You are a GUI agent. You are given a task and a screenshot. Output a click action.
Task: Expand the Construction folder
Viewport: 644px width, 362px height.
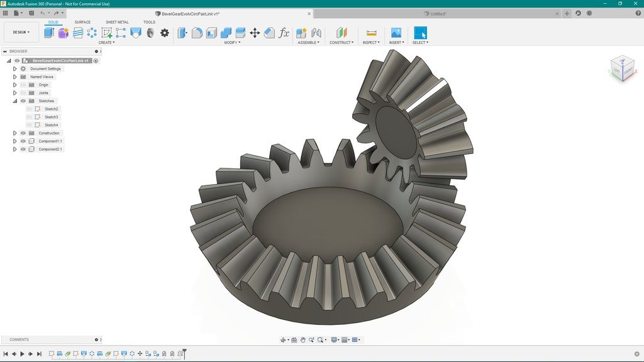tap(15, 133)
